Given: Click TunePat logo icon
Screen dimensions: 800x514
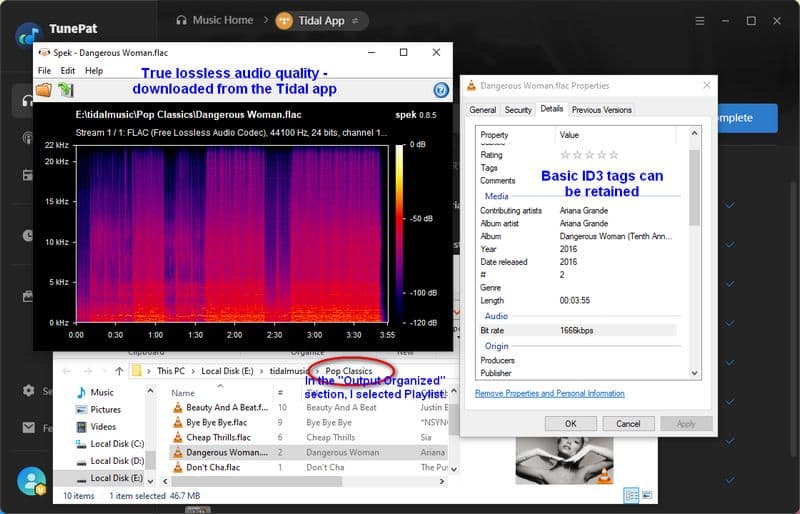Looking at the screenshot, I should tap(28, 35).
